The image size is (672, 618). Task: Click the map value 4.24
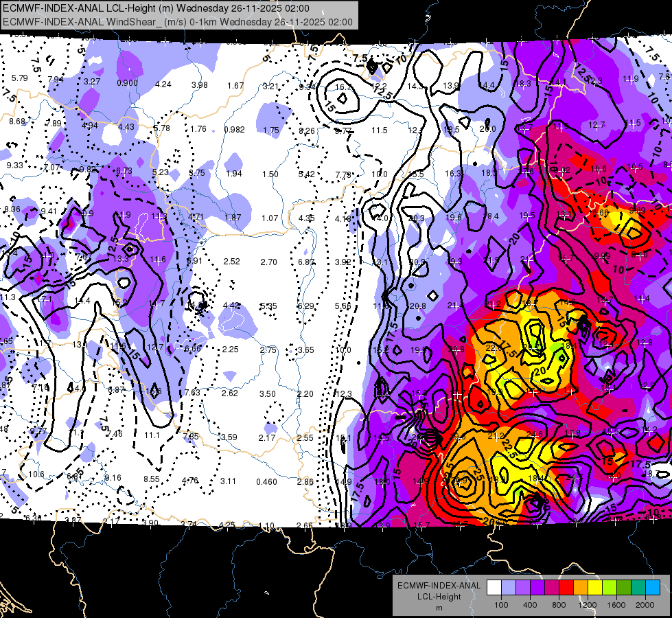click(x=163, y=84)
